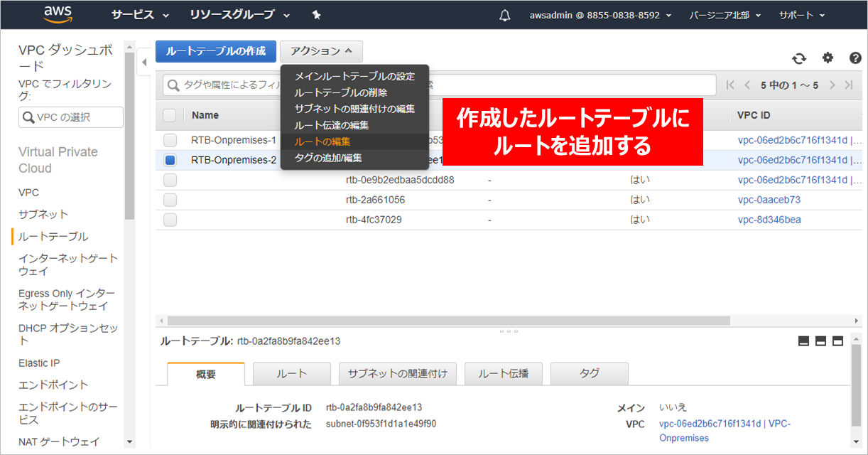Expand the サービス dropdown menu

[x=140, y=15]
